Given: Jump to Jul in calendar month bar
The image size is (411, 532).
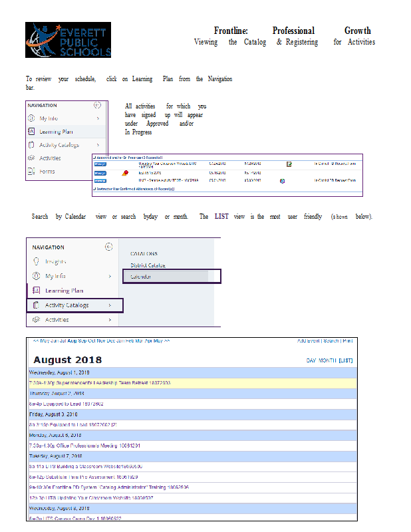Looking at the screenshot, I should coord(63,340).
